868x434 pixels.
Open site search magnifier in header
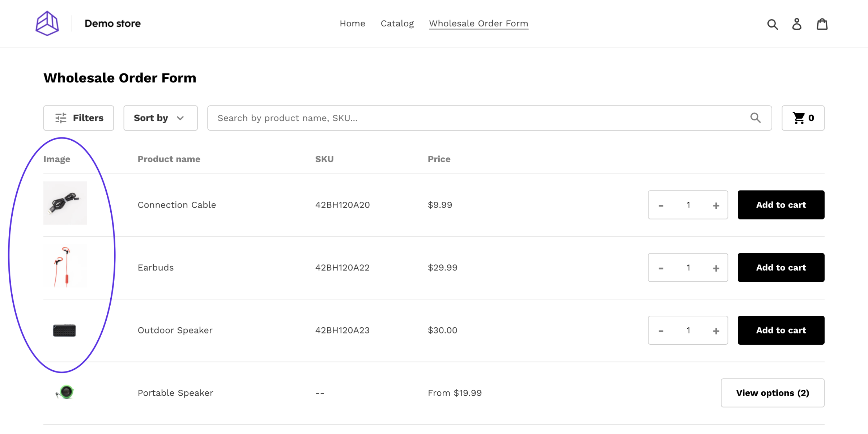(x=772, y=24)
